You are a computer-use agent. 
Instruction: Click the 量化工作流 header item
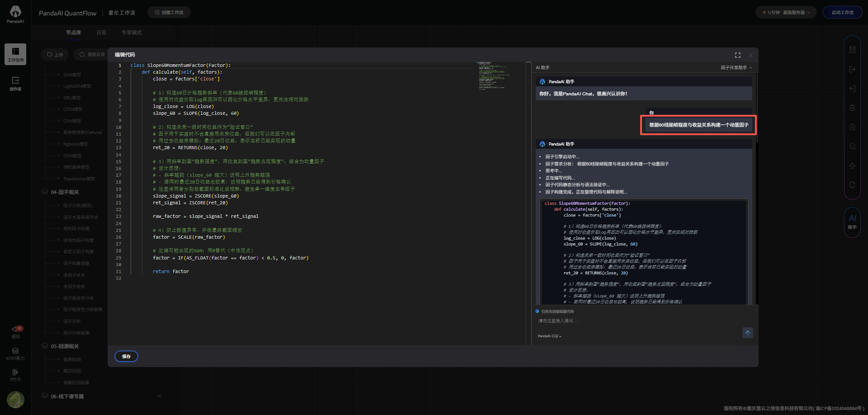122,13
